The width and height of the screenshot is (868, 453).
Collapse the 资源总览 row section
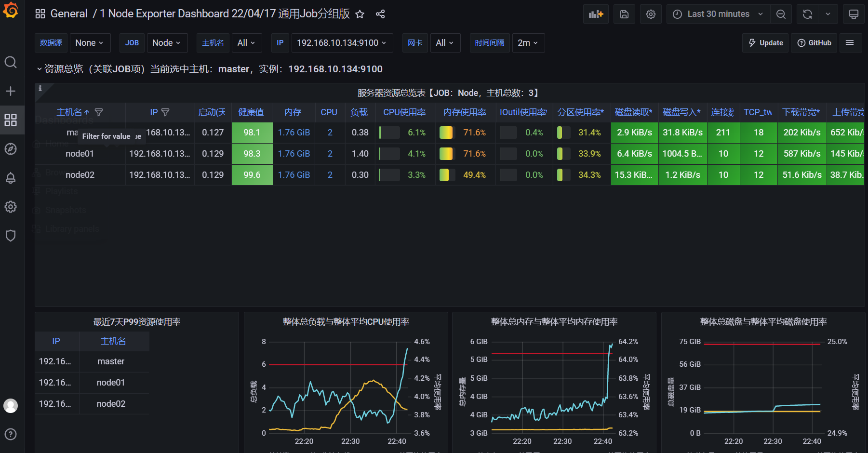click(x=40, y=69)
